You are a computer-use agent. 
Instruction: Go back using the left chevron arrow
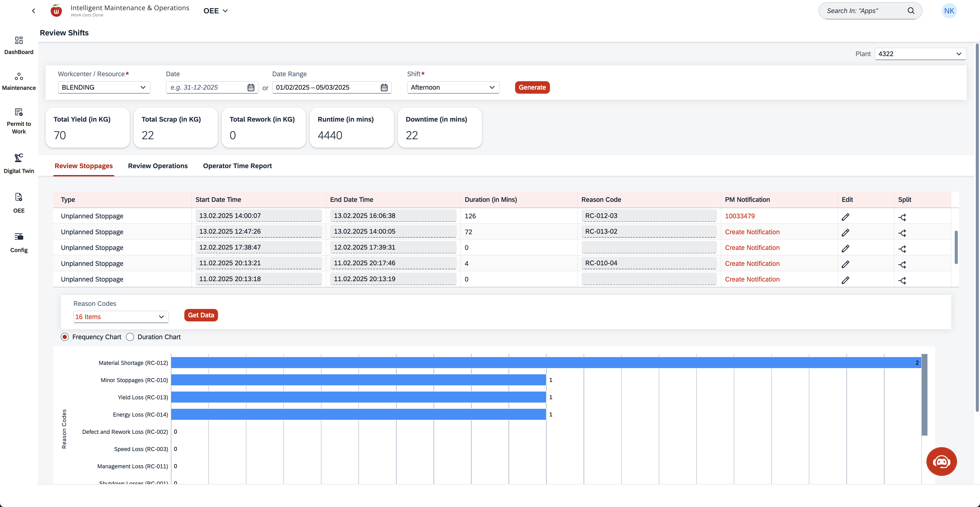pyautogui.click(x=33, y=11)
